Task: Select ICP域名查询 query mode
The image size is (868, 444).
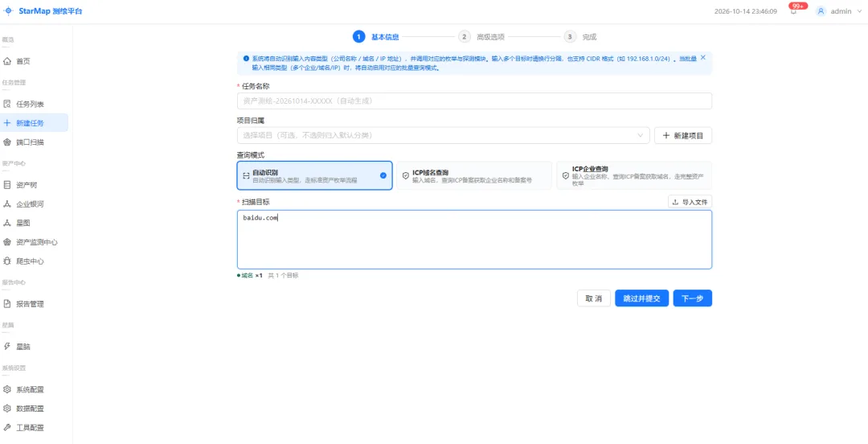Action: 474,175
